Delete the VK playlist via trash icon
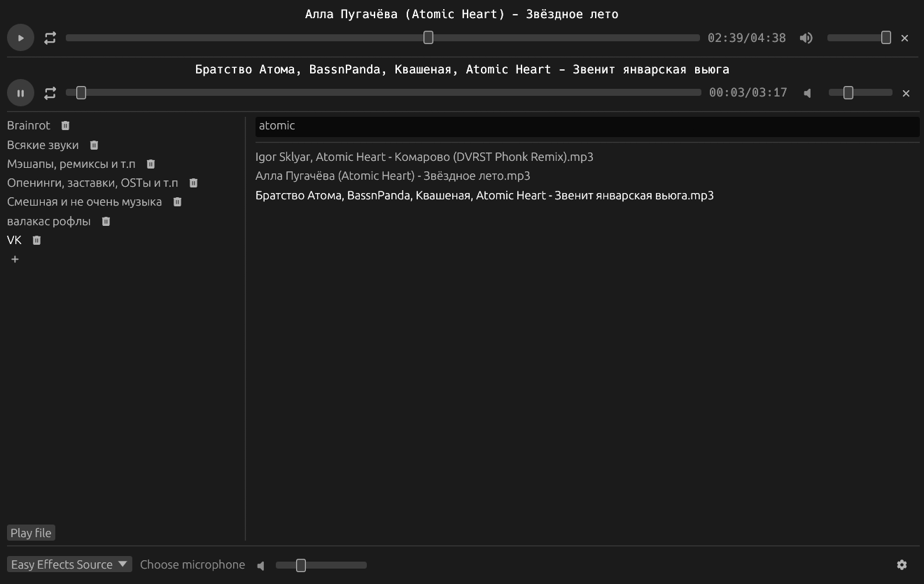This screenshot has width=924, height=584. click(x=36, y=240)
